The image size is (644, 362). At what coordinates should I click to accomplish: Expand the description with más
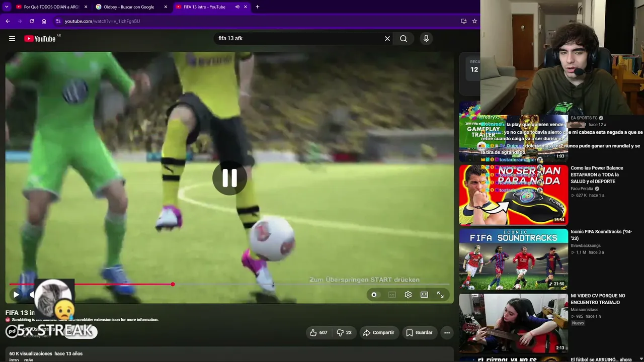29,360
